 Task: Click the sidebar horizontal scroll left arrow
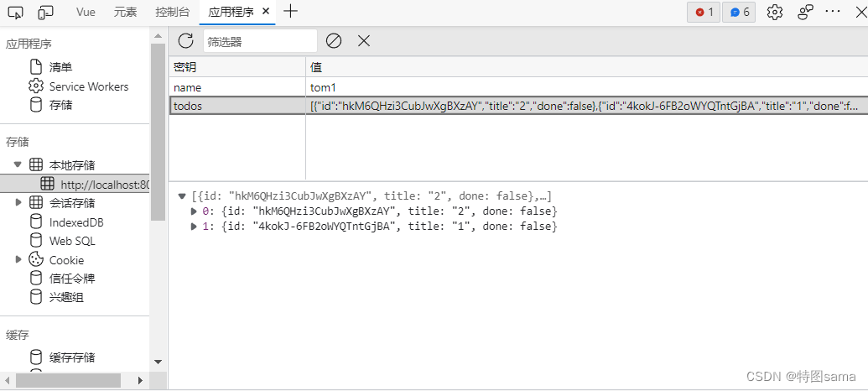point(8,380)
